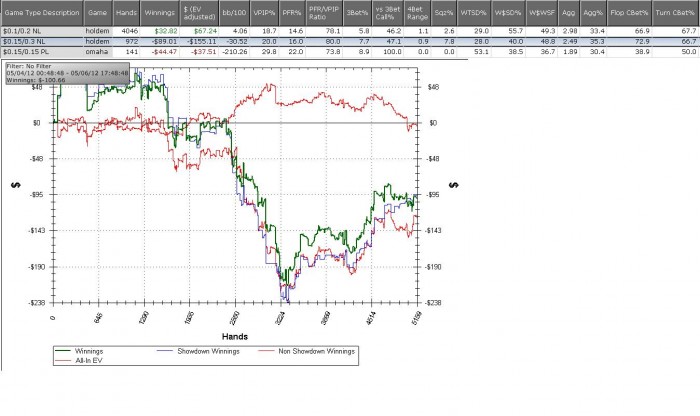Click the -210.26 bb/100 cell

(234, 52)
